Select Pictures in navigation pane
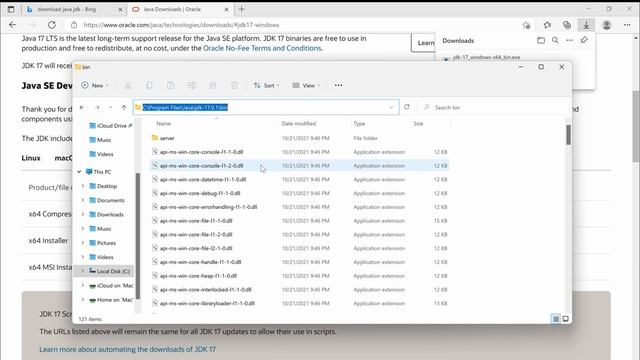640x360 pixels. (x=106, y=243)
